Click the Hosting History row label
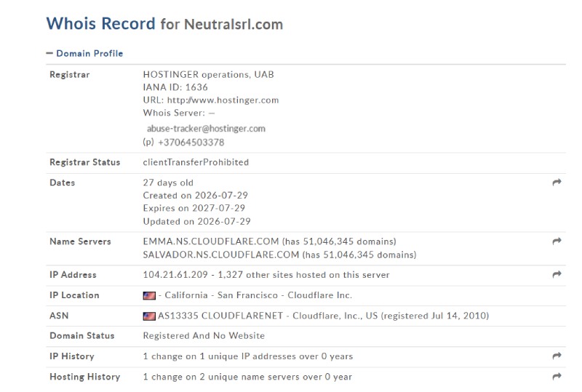582x392 pixels. pos(85,377)
